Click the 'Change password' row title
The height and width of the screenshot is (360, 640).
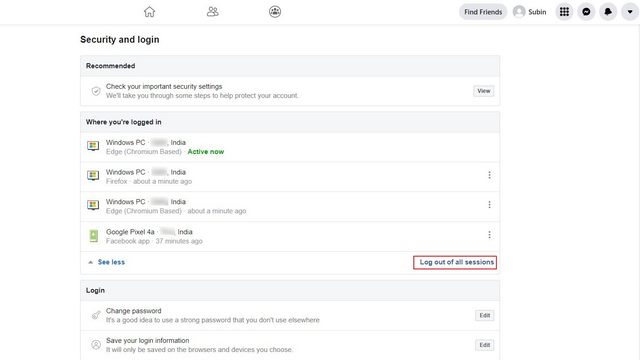pyautogui.click(x=133, y=311)
